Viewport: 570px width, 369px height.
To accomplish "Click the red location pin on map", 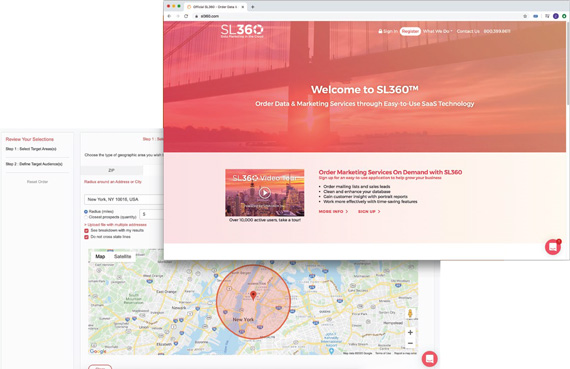I will 253,295.
